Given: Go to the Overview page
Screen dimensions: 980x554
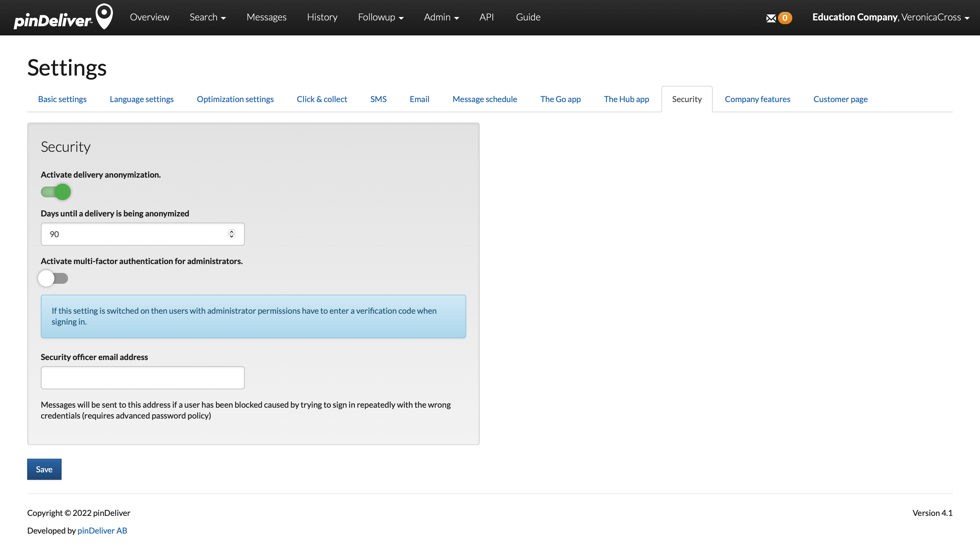Looking at the screenshot, I should (x=150, y=17).
